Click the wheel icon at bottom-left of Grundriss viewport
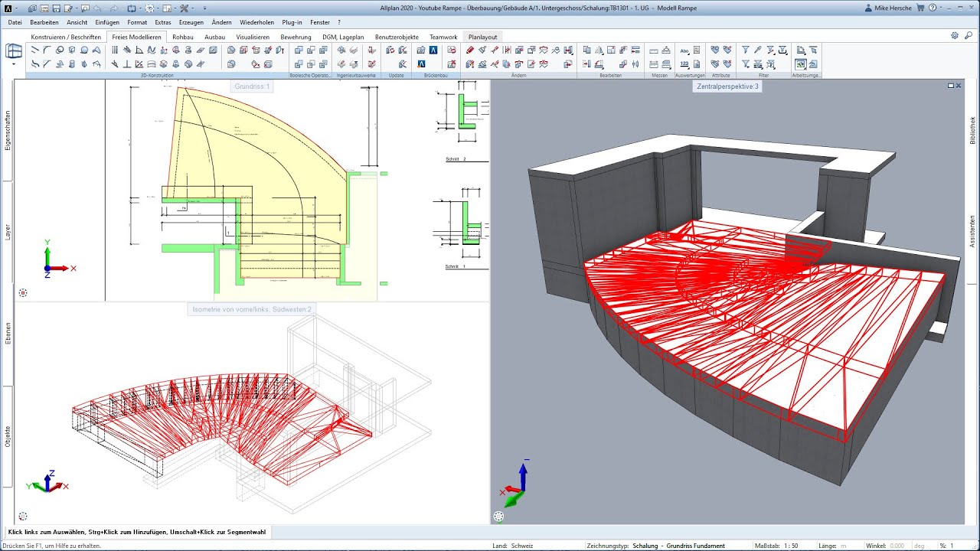This screenshot has width=980, height=551. coord(23,292)
